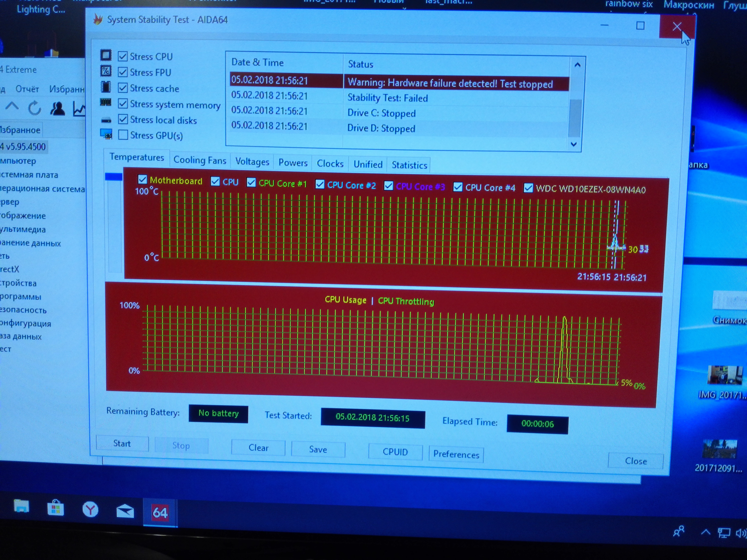Uncheck the Stress FPU option
This screenshot has height=560, width=747.
pyautogui.click(x=123, y=72)
